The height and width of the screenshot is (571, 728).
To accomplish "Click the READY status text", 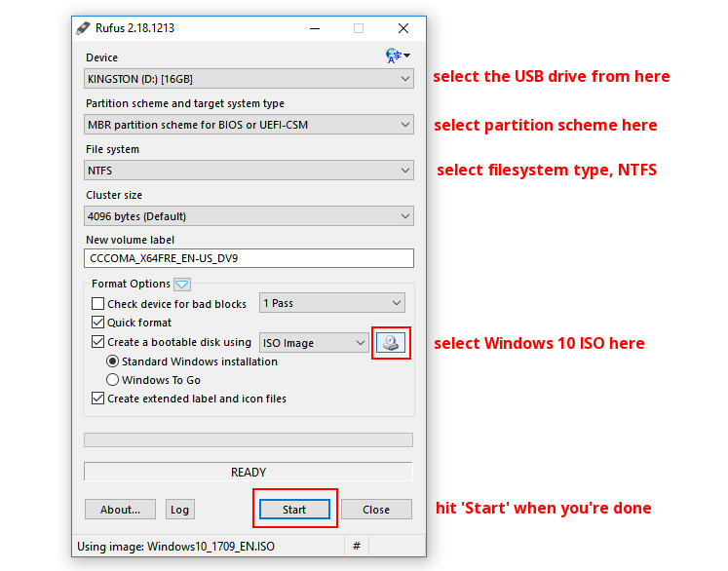I will click(249, 473).
